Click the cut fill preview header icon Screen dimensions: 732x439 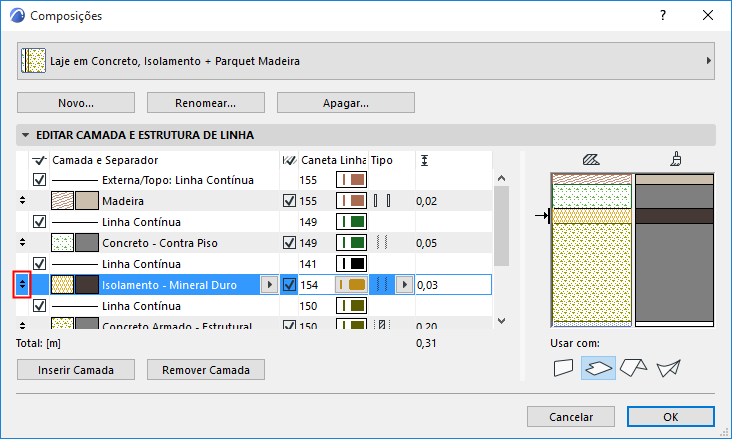coord(591,160)
